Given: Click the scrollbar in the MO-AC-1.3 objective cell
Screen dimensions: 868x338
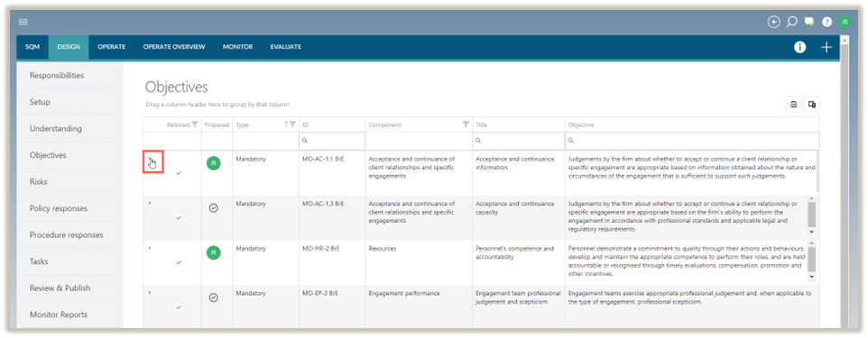Looking at the screenshot, I should (811, 215).
